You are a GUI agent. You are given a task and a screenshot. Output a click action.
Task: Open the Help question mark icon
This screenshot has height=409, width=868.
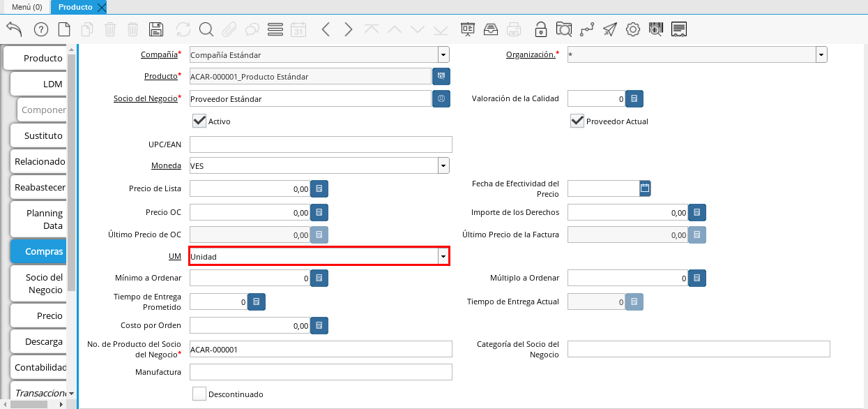(x=40, y=29)
